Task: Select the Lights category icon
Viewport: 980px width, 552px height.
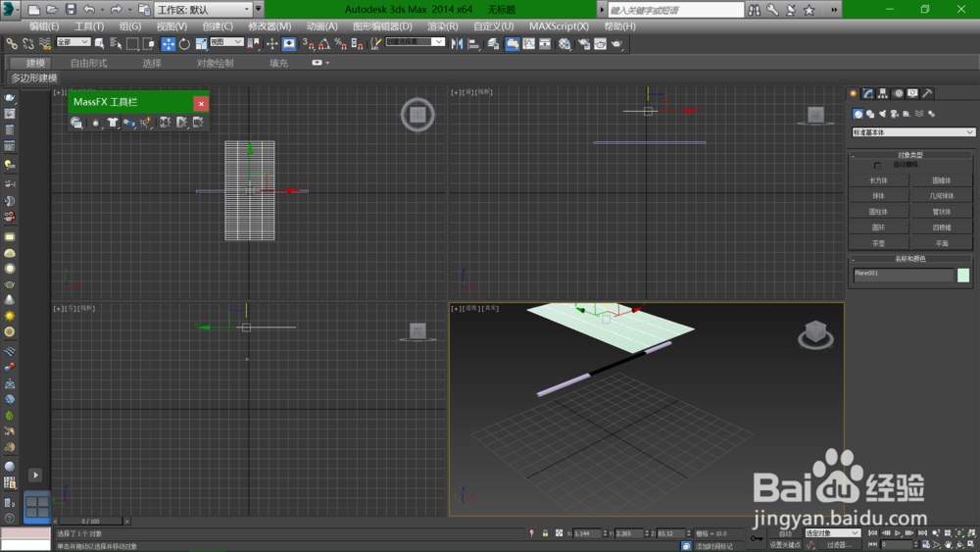Action: click(883, 114)
